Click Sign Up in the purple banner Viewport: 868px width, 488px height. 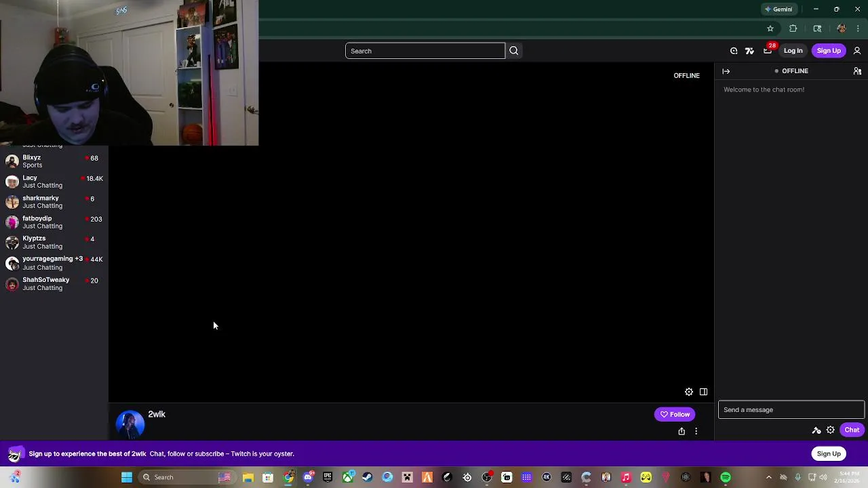(829, 453)
